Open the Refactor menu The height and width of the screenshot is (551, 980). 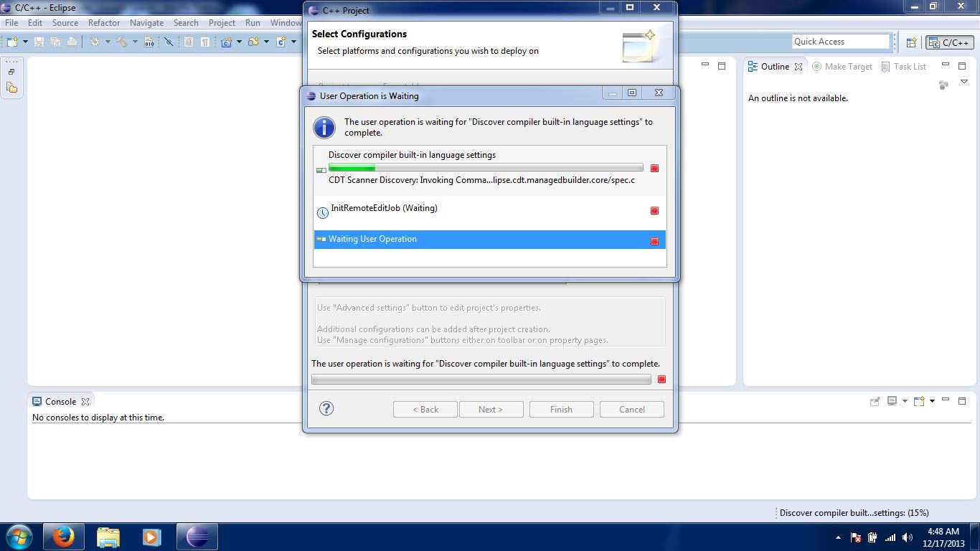tap(104, 23)
